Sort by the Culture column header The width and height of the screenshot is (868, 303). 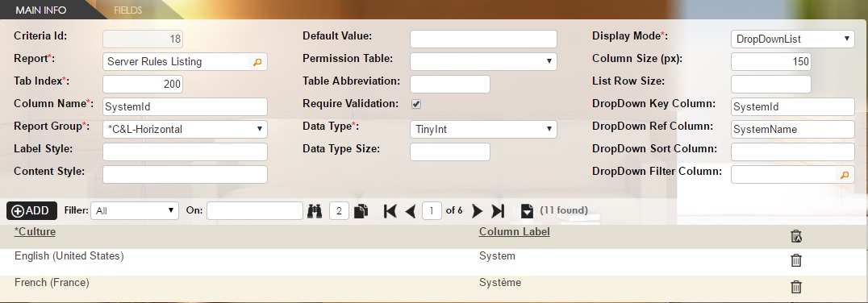point(35,231)
